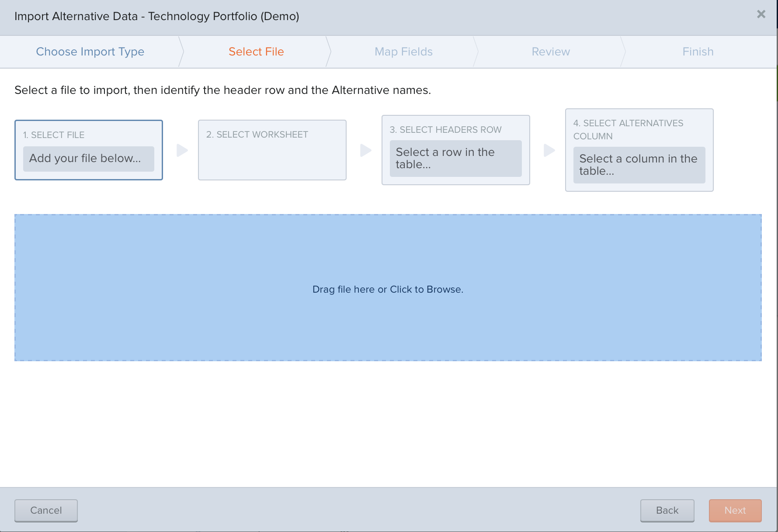This screenshot has width=778, height=532.
Task: Click 'Select a column in the table...' field
Action: (639, 165)
